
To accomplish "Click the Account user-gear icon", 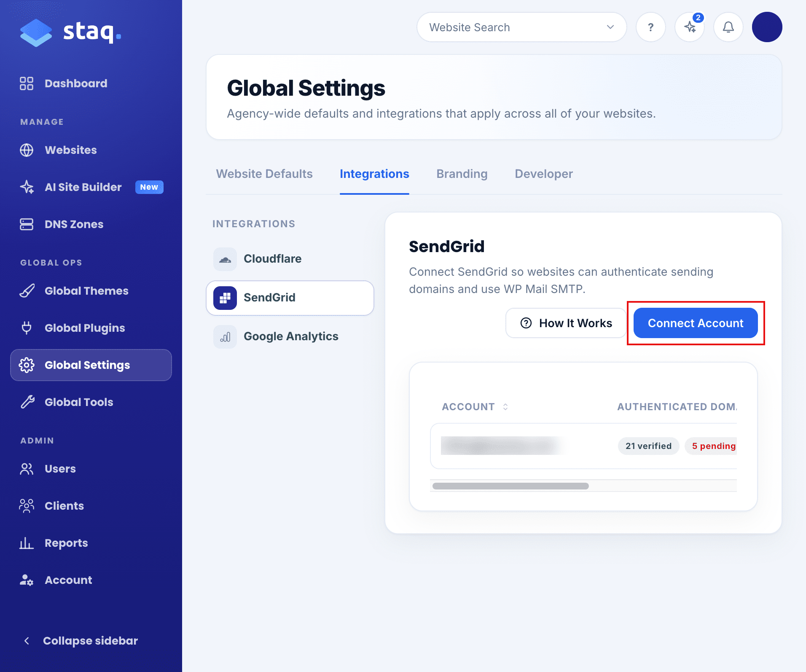I will tap(27, 580).
